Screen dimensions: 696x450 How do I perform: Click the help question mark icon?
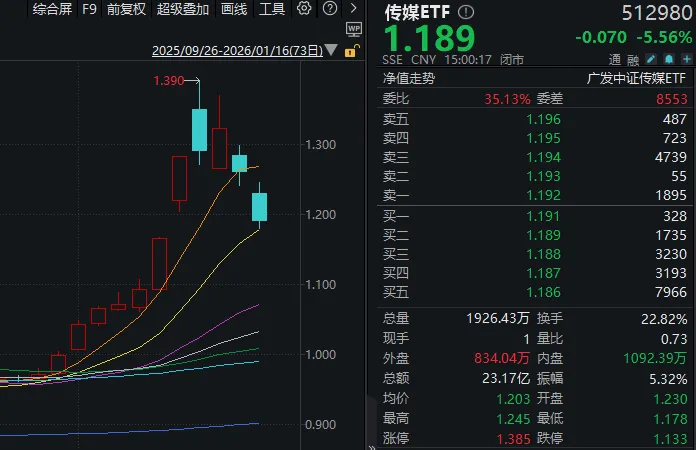tap(330, 9)
